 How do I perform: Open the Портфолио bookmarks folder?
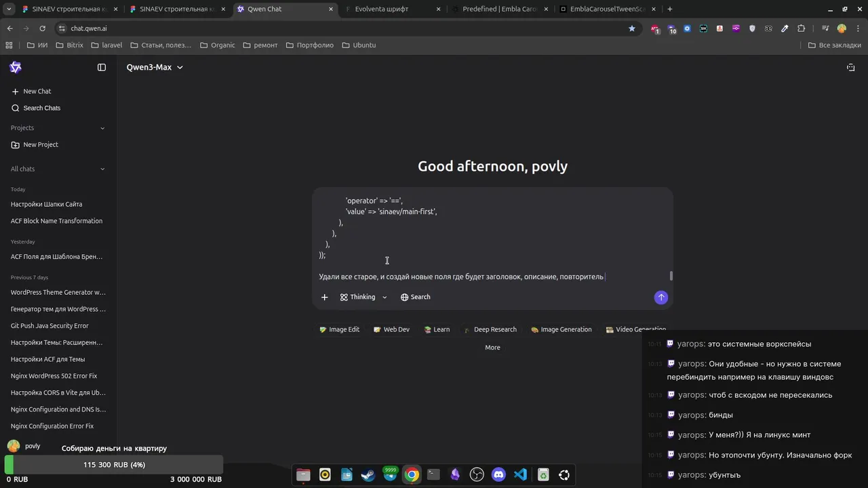pyautogui.click(x=310, y=45)
